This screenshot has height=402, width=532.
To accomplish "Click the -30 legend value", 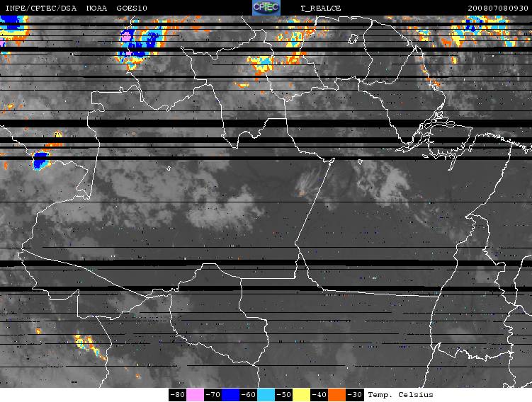I will (x=355, y=395).
